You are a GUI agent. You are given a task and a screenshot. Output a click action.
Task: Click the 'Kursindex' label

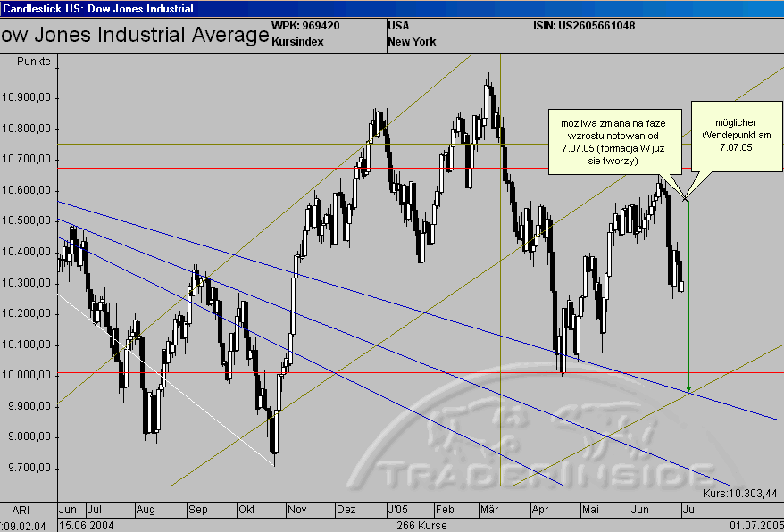pyautogui.click(x=297, y=42)
